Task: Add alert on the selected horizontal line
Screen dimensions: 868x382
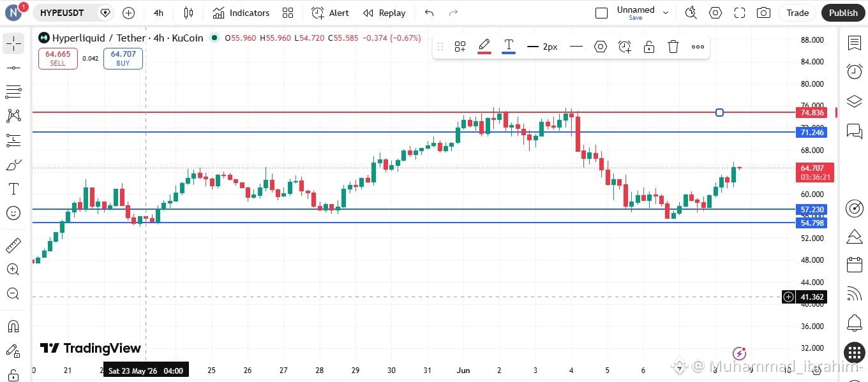Action: (x=625, y=47)
